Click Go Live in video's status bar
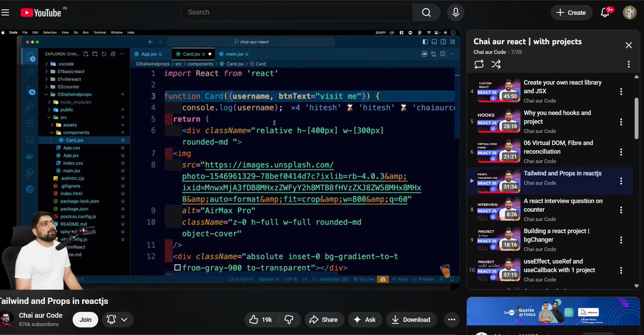Screen dimensions: 644x335 coord(364,279)
